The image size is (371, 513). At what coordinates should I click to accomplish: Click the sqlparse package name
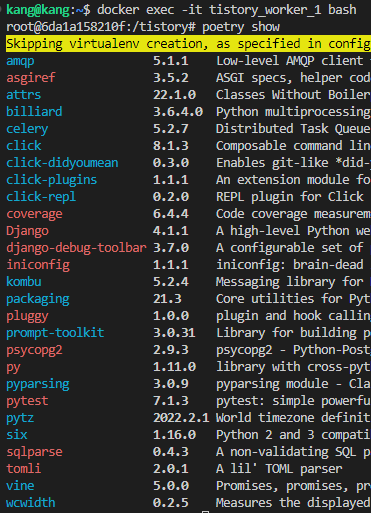(x=34, y=452)
